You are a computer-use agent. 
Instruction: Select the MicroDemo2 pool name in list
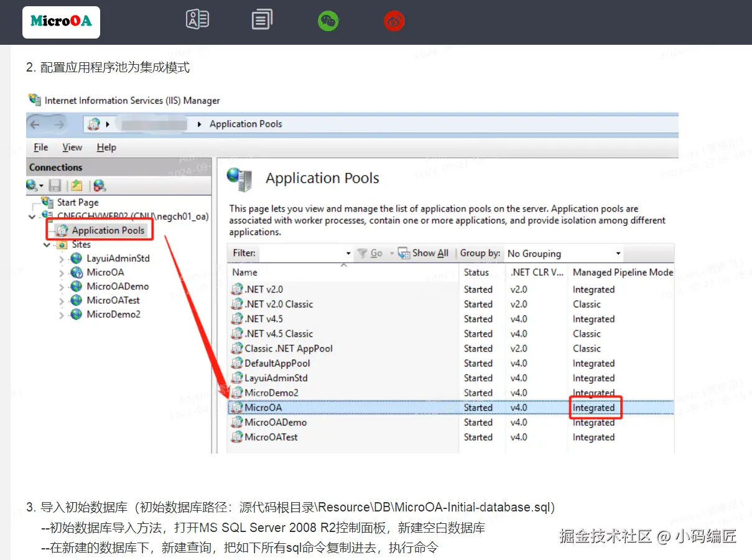click(271, 393)
